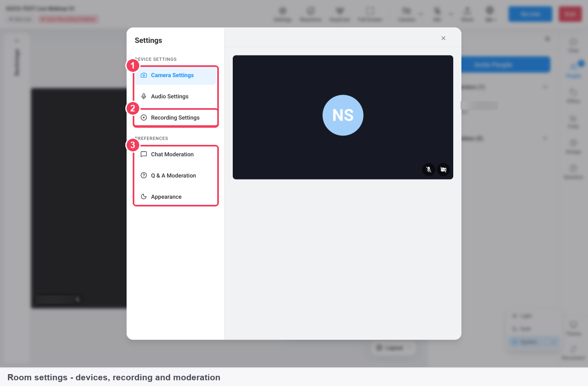Click the muted microphone icon on the preview

pos(429,170)
